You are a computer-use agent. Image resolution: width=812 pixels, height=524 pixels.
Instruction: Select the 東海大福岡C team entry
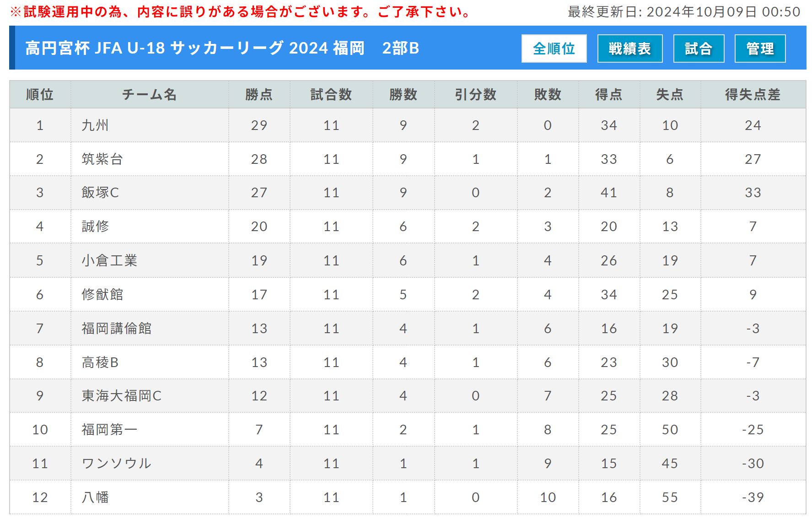pyautogui.click(x=121, y=396)
